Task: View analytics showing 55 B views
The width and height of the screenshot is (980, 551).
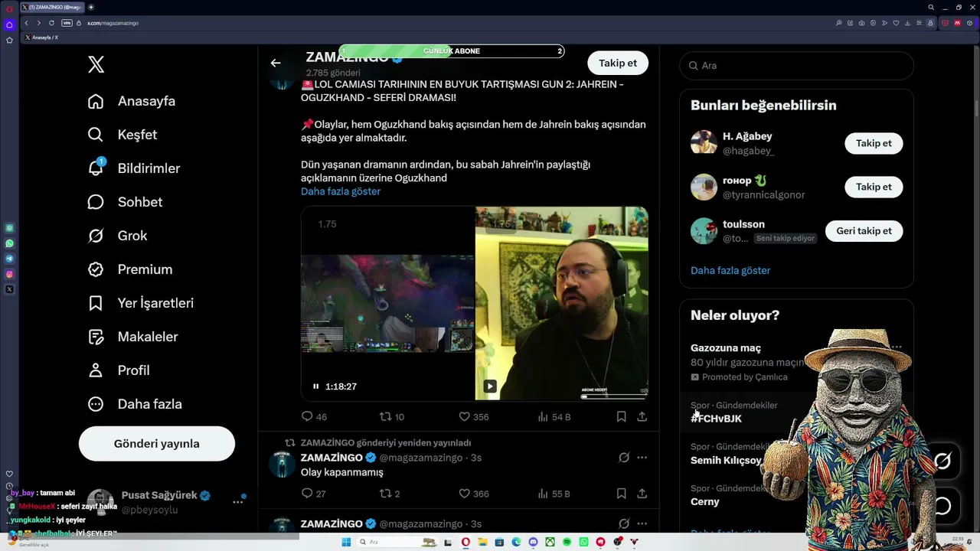Action: (554, 494)
